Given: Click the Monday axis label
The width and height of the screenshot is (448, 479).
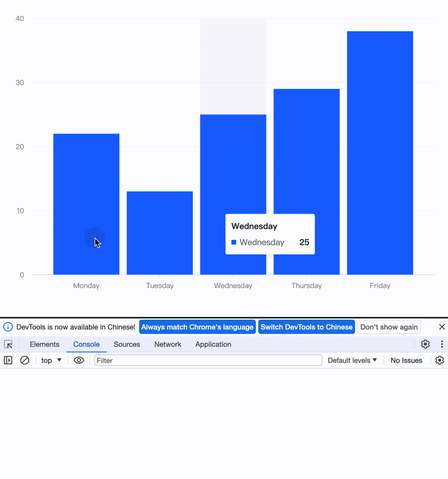Looking at the screenshot, I should [86, 286].
